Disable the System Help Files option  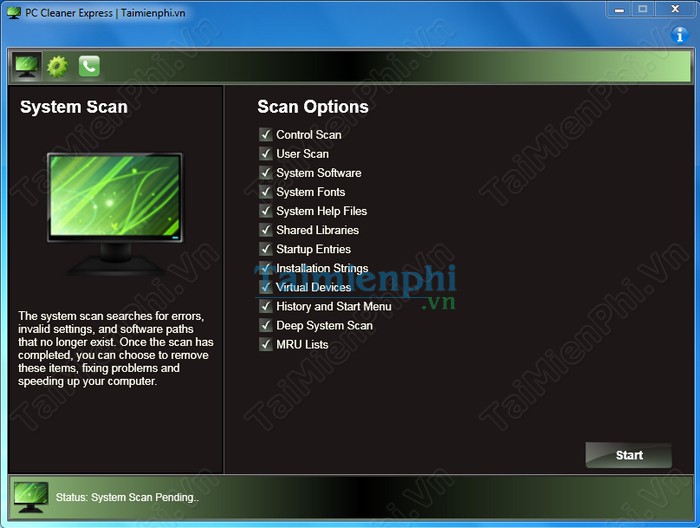click(266, 211)
